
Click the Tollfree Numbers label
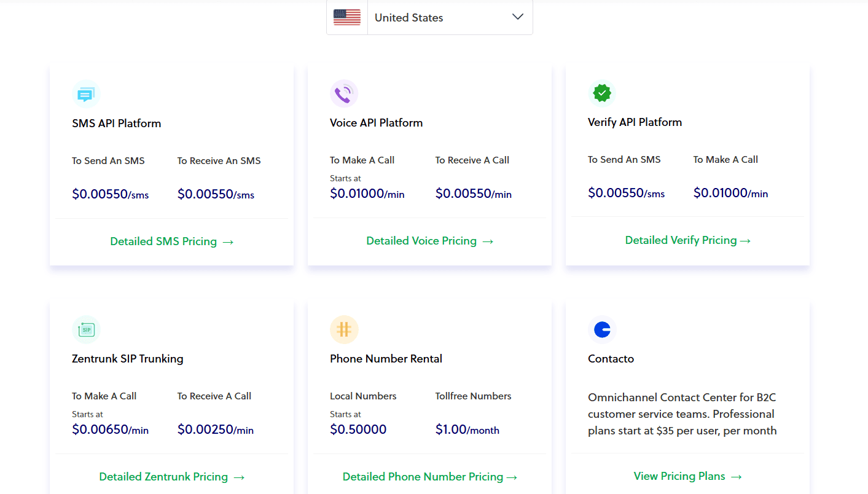tap(474, 396)
